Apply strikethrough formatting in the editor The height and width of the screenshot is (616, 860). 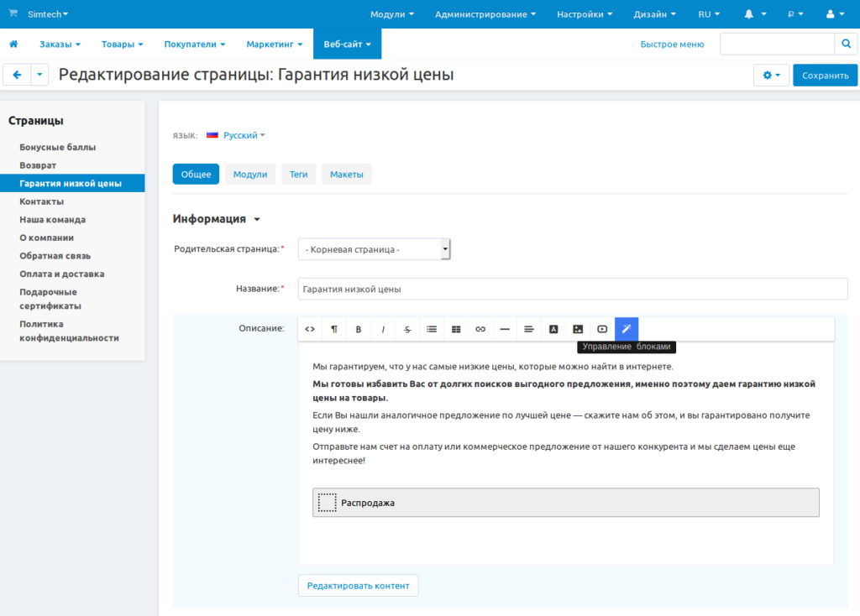tap(407, 329)
